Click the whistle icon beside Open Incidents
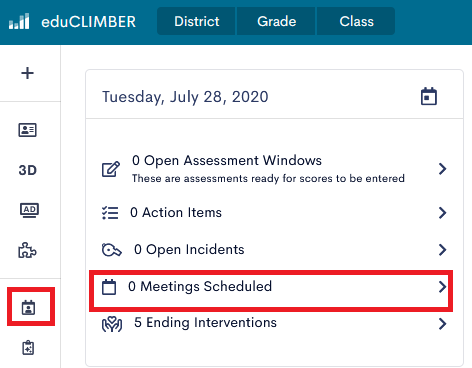 [111, 250]
